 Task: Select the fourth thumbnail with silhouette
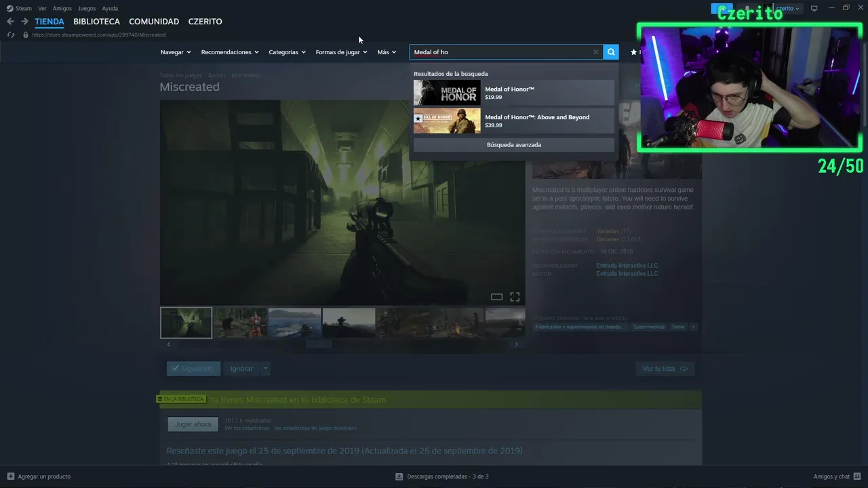click(x=349, y=323)
